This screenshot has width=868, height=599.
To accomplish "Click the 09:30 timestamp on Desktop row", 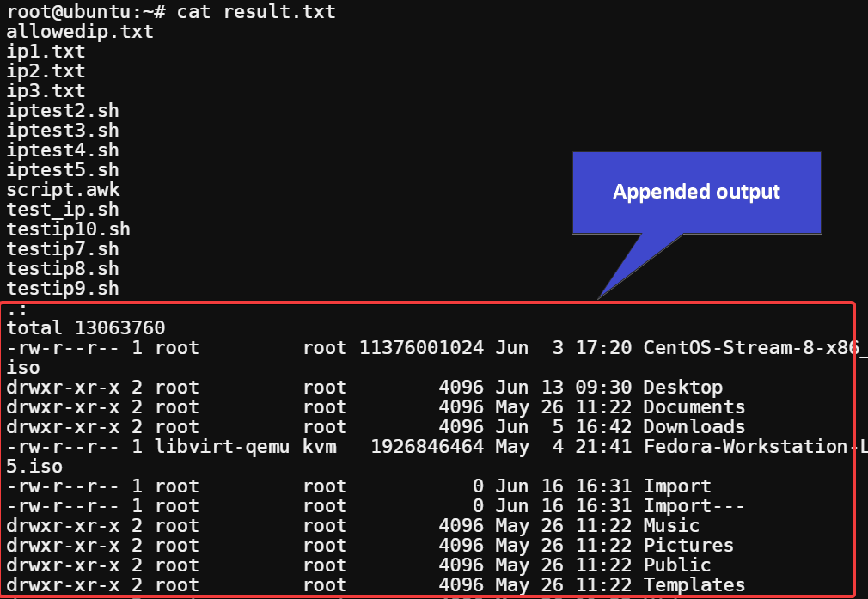I will (603, 388).
